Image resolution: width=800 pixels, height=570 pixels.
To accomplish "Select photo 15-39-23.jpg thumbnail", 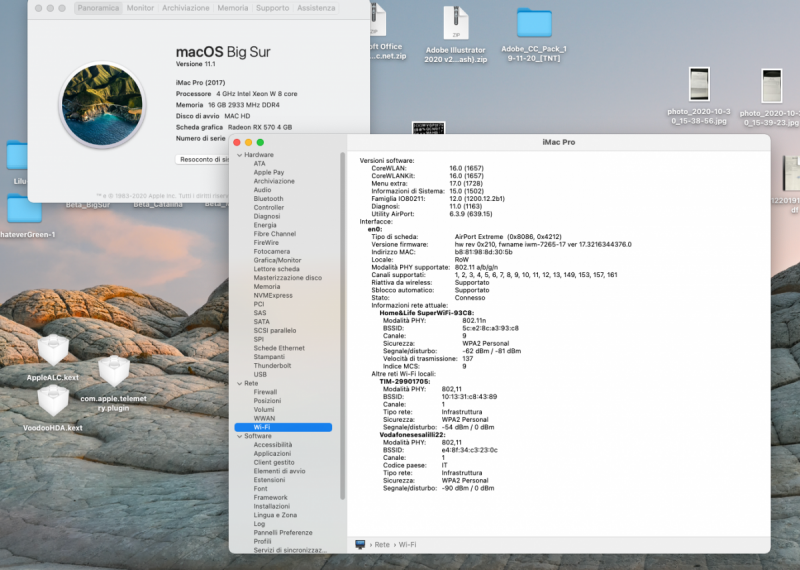I will pos(771,86).
